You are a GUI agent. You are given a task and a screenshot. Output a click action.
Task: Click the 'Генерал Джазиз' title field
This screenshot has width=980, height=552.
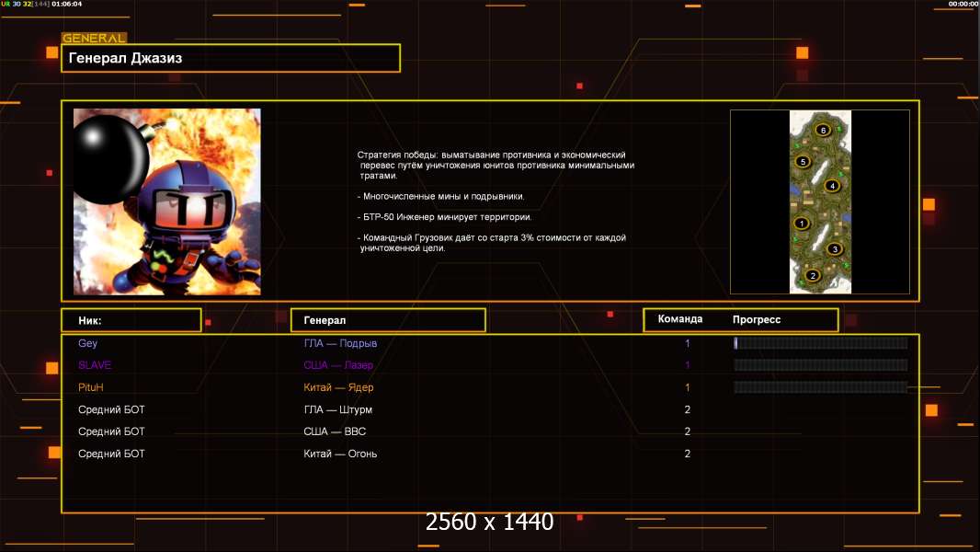231,58
